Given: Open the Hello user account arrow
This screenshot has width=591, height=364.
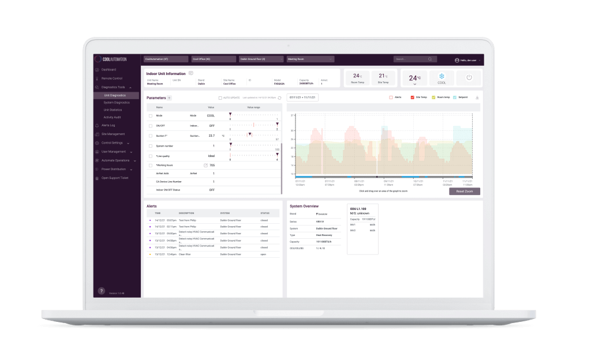Looking at the screenshot, I should coord(480,61).
